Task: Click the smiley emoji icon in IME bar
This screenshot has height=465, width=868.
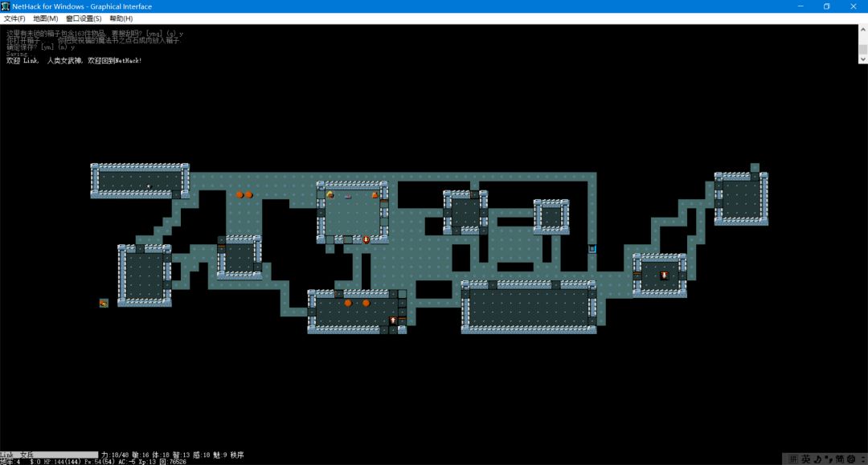Action: tap(851, 459)
